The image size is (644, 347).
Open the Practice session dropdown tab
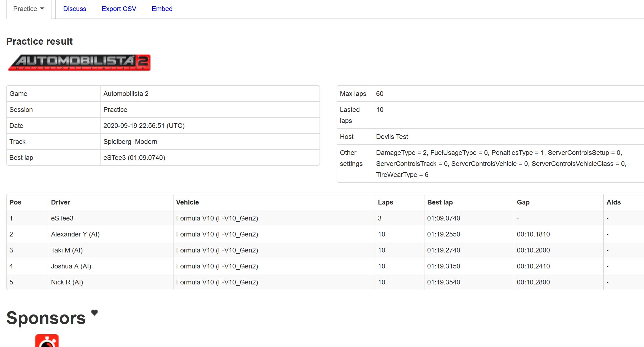pyautogui.click(x=28, y=9)
